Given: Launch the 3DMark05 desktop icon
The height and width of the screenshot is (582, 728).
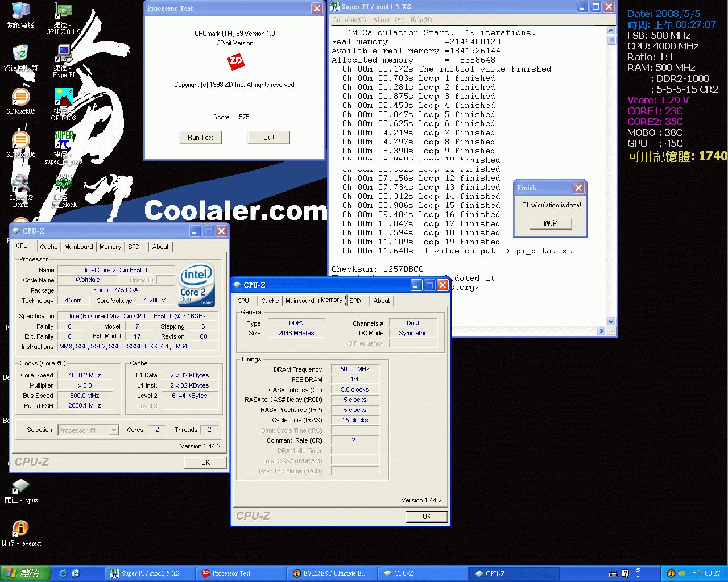Looking at the screenshot, I should [20, 97].
